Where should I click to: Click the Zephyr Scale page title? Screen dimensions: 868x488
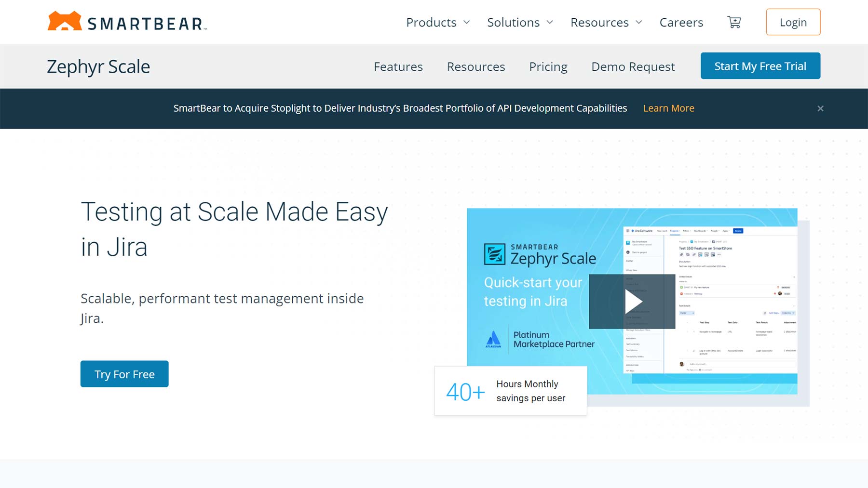(x=98, y=66)
